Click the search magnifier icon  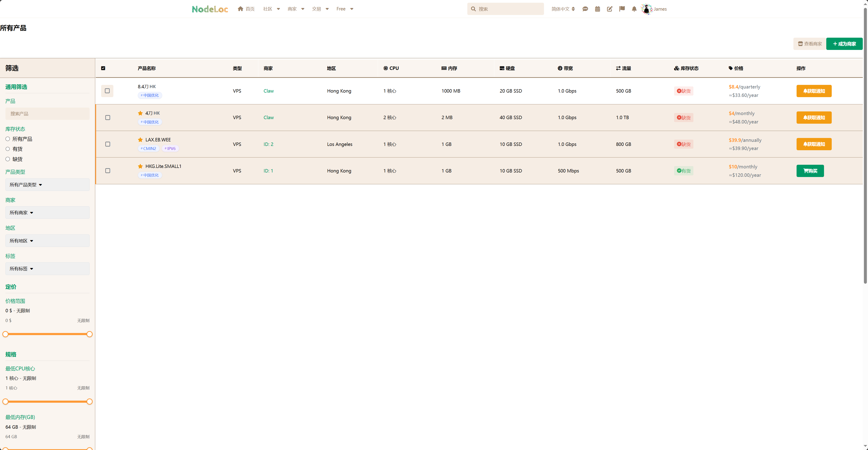[x=473, y=9]
